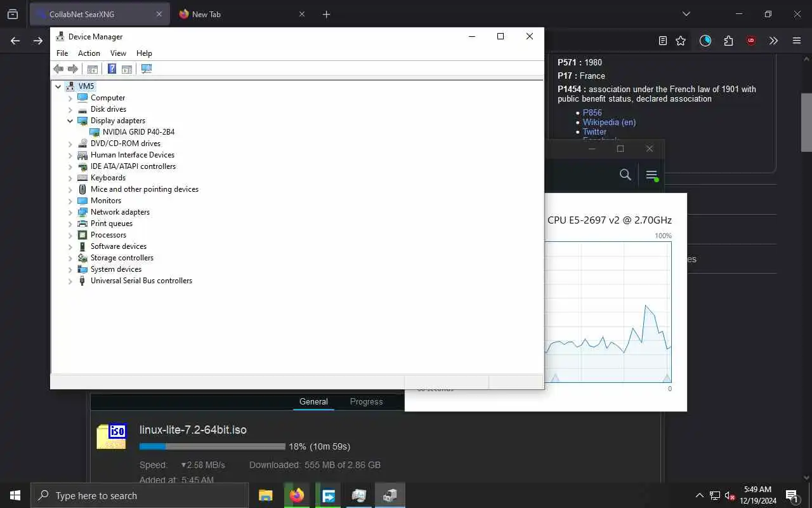Screen dimensions: 812x508
Task: Click the browser page vertical scrollbar
Action: pos(806,122)
